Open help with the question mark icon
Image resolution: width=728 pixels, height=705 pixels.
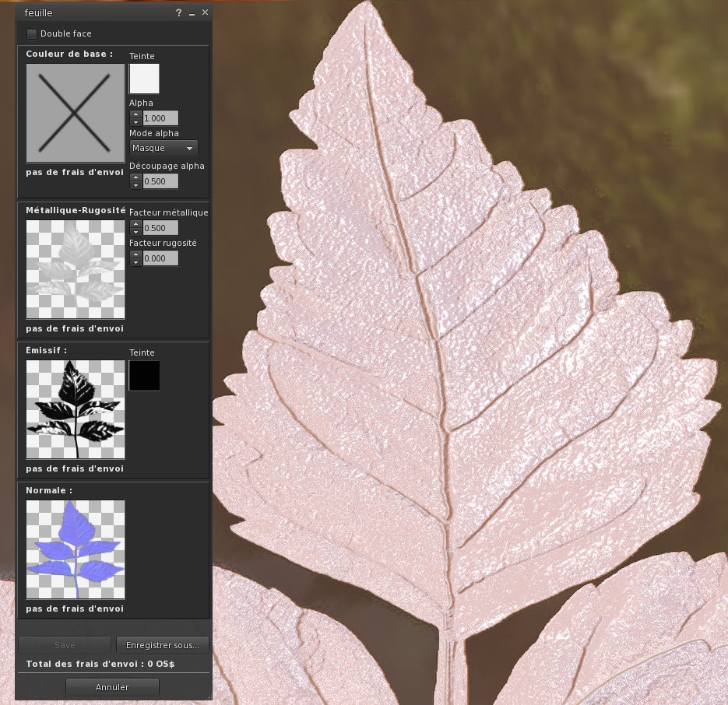[178, 13]
